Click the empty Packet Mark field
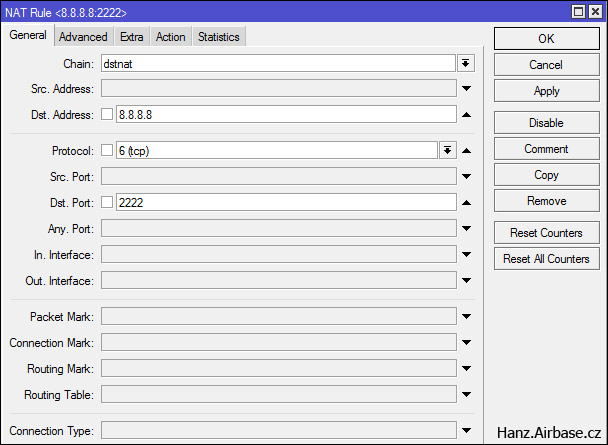The height and width of the screenshot is (445, 608). point(279,316)
